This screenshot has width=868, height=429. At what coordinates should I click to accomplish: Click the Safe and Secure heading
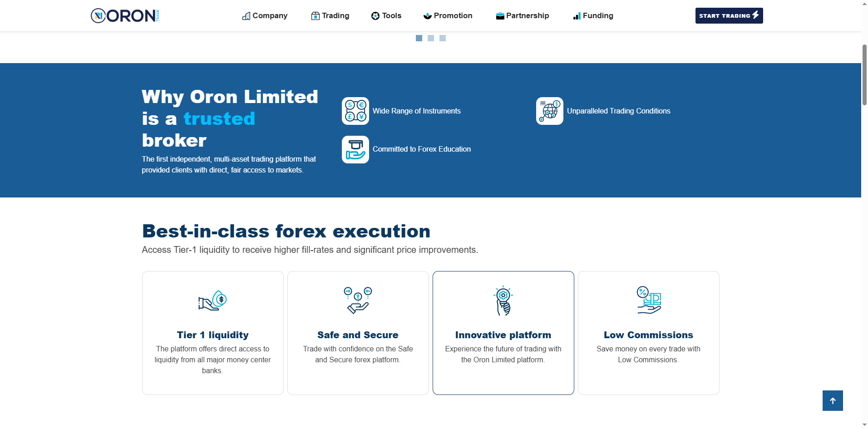[358, 335]
